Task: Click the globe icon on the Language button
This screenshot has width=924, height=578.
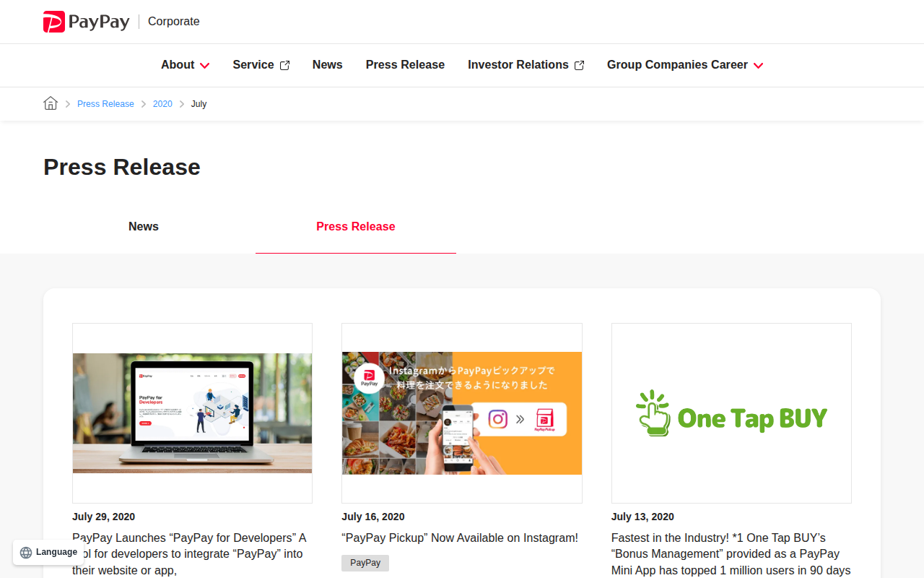Action: click(x=26, y=553)
